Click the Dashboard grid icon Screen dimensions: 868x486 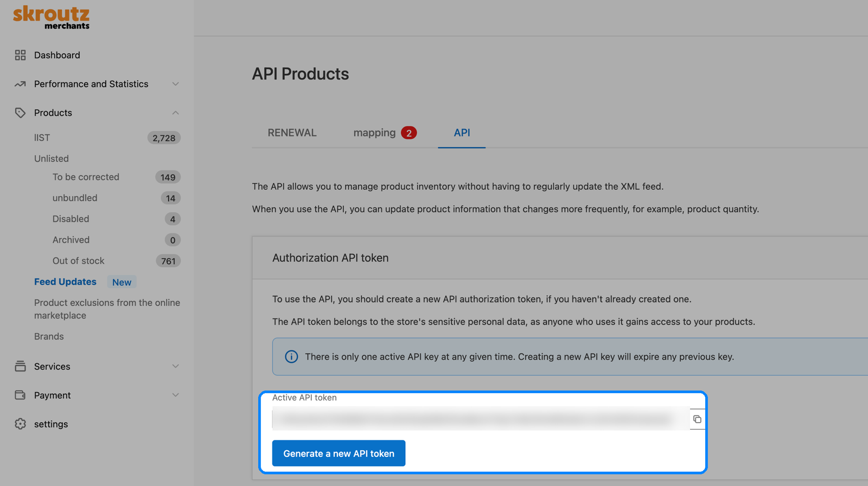(x=20, y=55)
